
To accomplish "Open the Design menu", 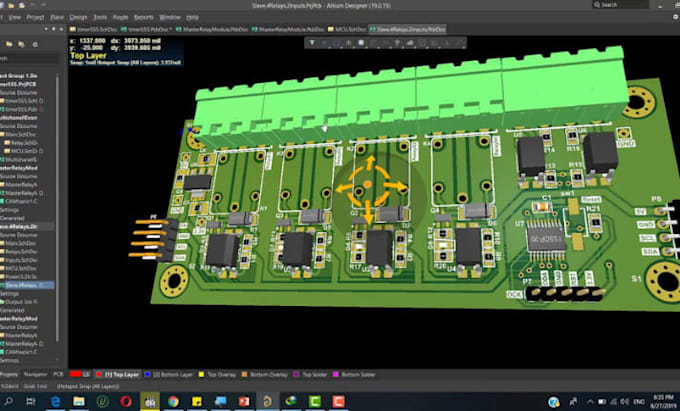I will pyautogui.click(x=78, y=17).
